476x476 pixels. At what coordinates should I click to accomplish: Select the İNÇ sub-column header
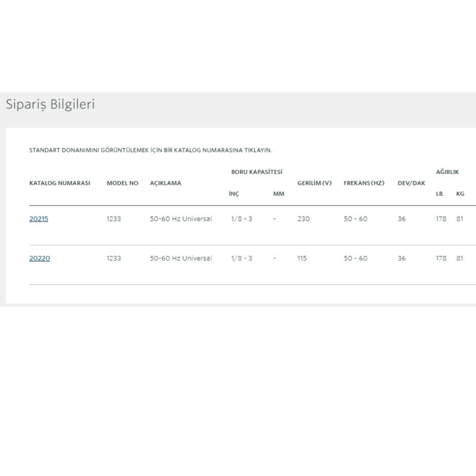[234, 194]
